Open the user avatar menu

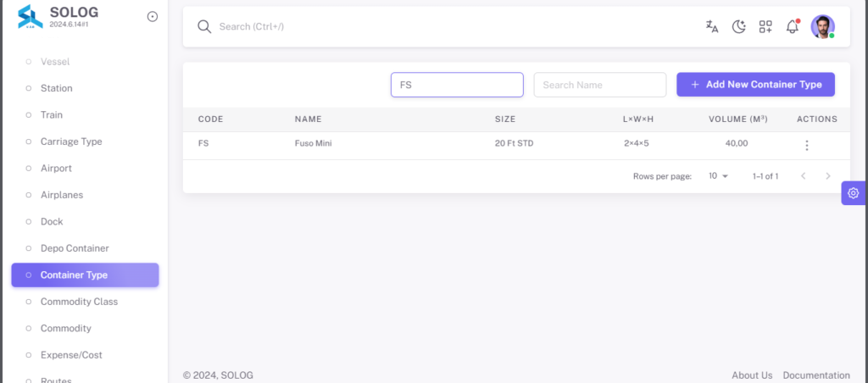[x=822, y=26]
